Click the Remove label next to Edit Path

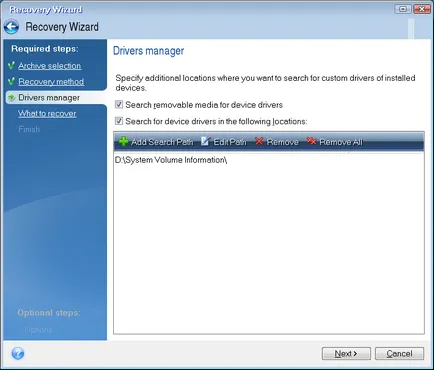tap(283, 142)
